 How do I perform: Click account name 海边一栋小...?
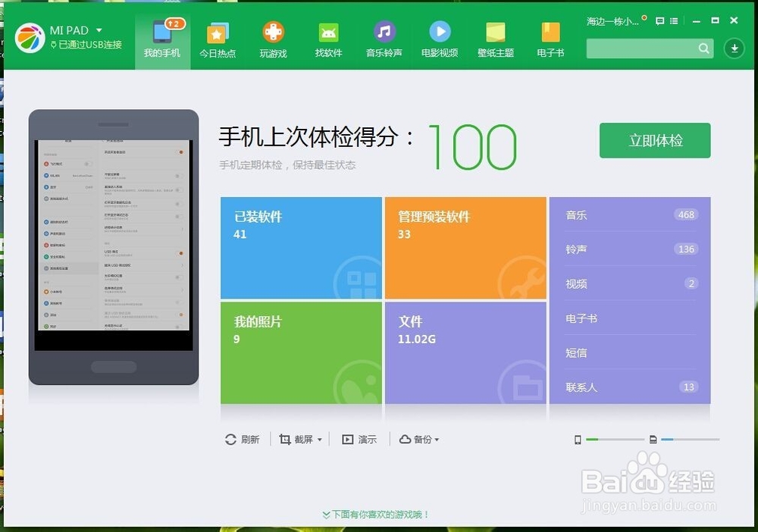(613, 21)
